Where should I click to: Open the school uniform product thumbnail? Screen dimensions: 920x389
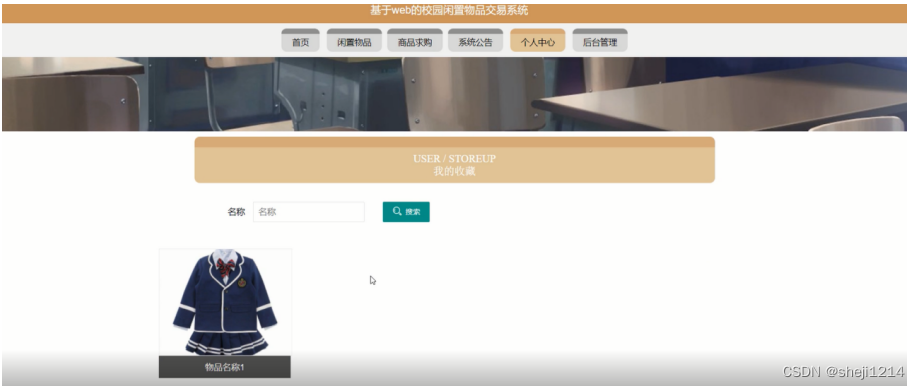click(x=225, y=302)
